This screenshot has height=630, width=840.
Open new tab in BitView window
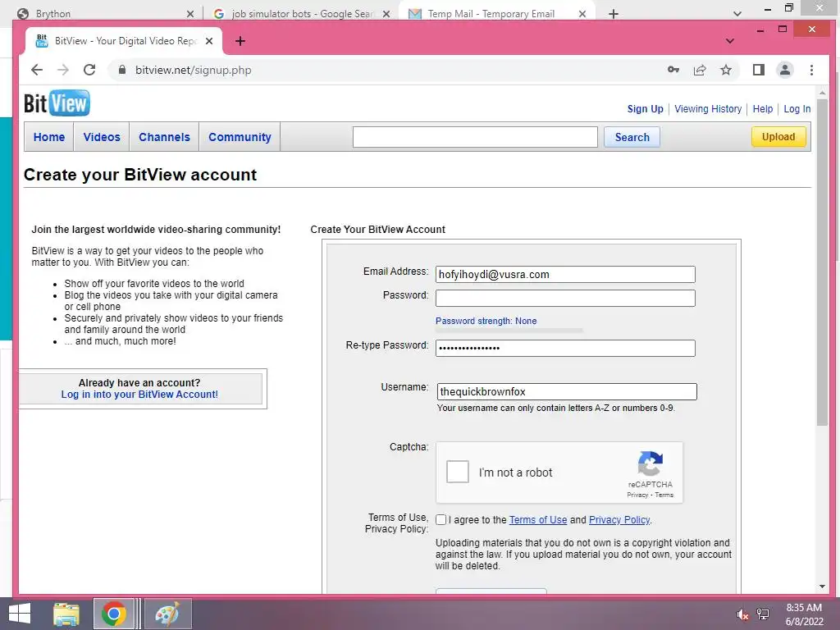pyautogui.click(x=240, y=41)
